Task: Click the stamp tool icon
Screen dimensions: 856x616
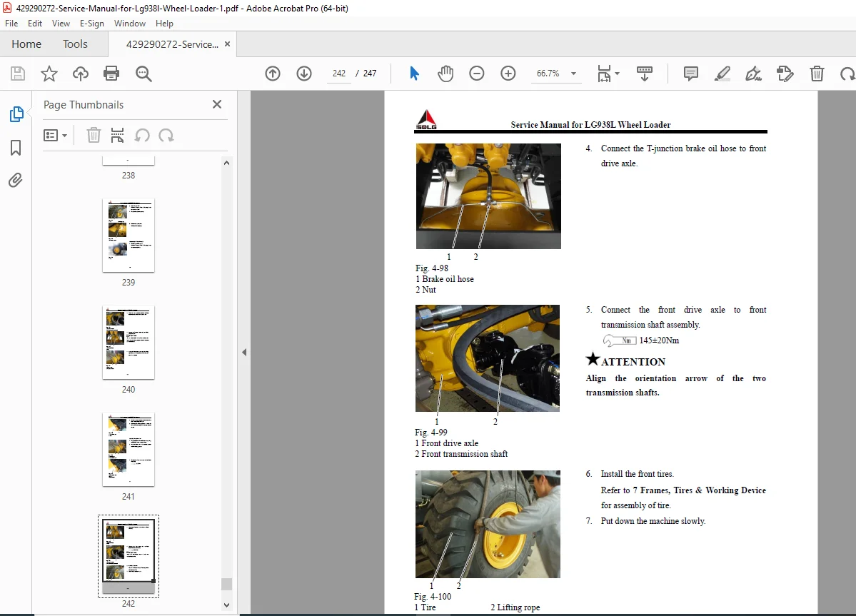Action: tap(785, 73)
